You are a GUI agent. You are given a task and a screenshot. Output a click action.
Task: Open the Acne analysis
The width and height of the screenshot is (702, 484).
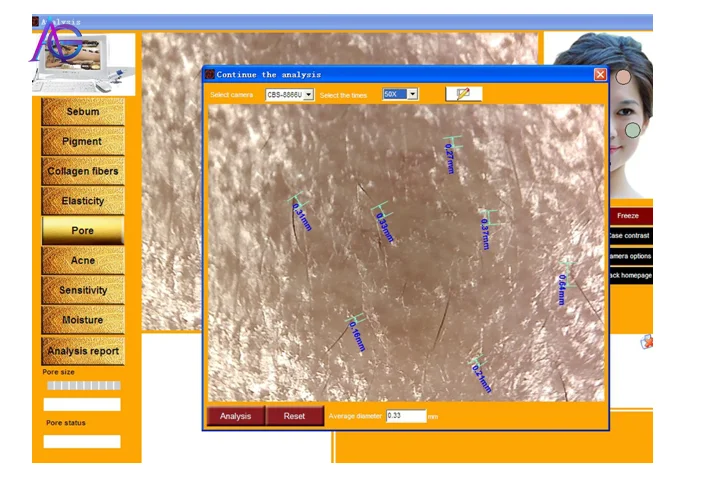pos(83,260)
